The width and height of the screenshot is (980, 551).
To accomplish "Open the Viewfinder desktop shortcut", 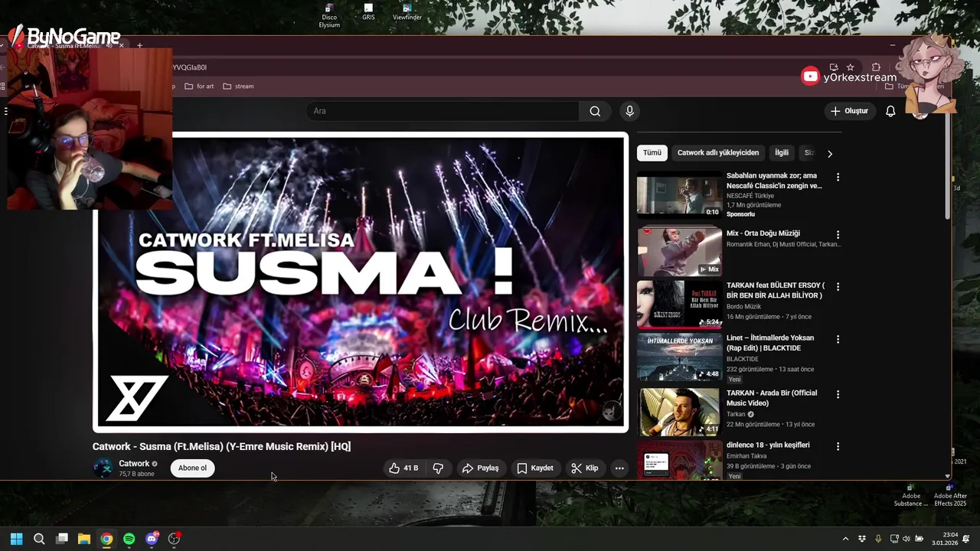I will tap(407, 12).
